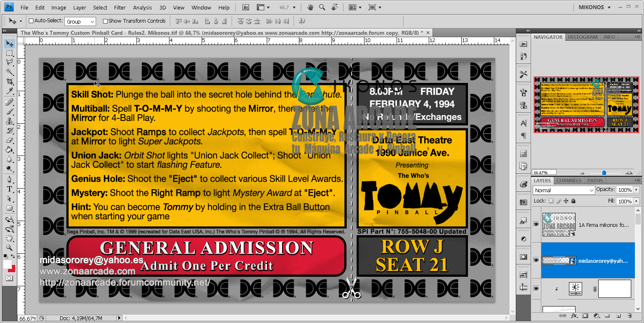Close the Tommy Pinball Card document tab
This screenshot has width=644, height=323.
(428, 33)
